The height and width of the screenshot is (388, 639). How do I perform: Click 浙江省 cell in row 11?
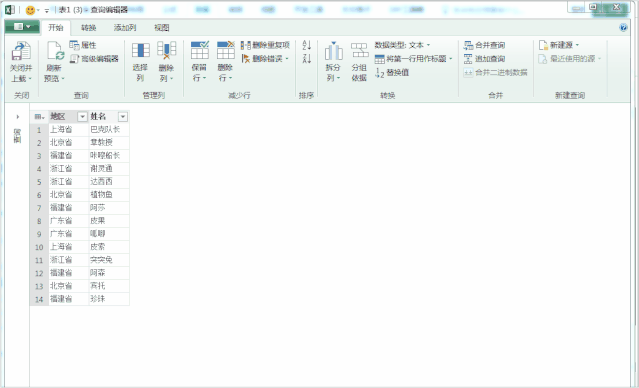[68, 260]
